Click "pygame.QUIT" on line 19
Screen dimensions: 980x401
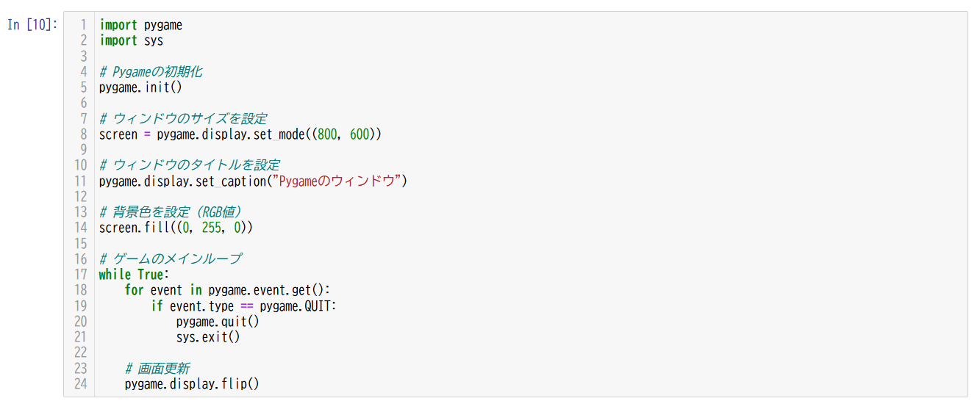(297, 306)
